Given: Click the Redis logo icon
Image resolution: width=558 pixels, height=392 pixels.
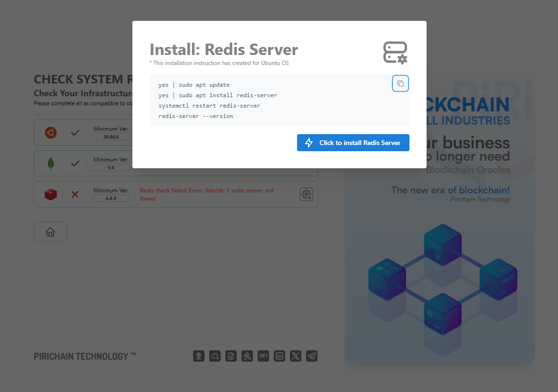Looking at the screenshot, I should click(50, 194).
